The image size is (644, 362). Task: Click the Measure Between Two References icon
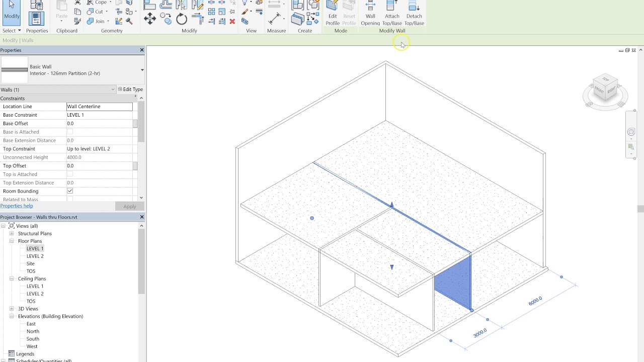coord(275,19)
